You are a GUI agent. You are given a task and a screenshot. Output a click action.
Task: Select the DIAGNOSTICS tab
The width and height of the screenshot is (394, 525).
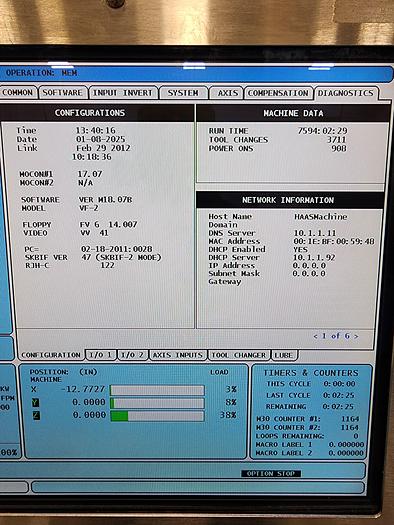(346, 93)
